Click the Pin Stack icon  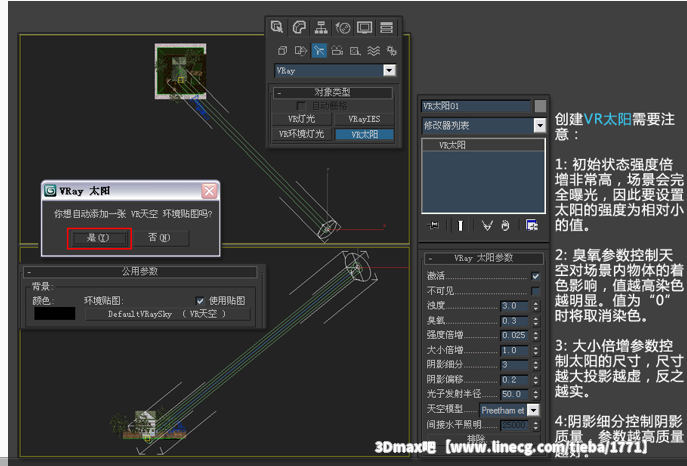tap(433, 225)
